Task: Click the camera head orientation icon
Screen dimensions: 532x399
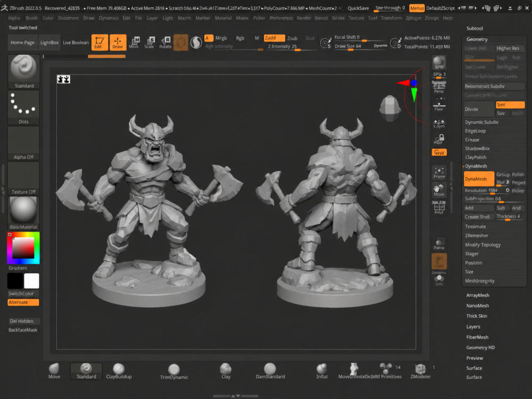Action: [389, 108]
